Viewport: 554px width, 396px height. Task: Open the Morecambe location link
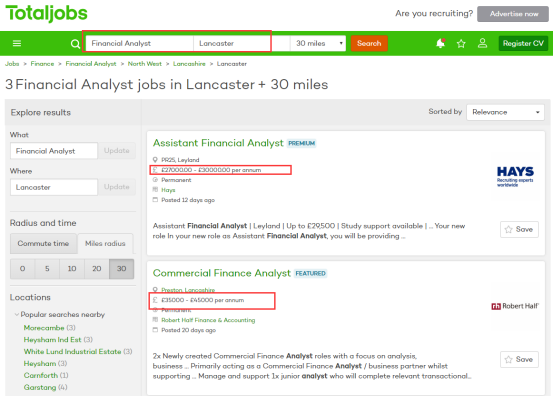pos(44,328)
